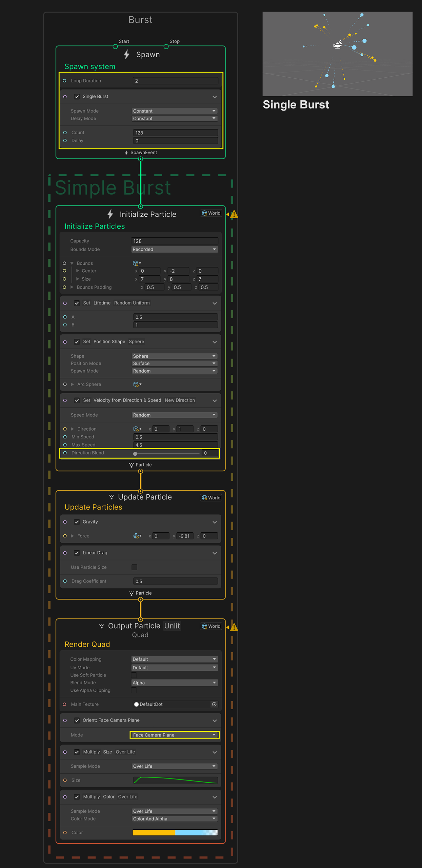
Task: Click the Spawn context Stop port
Action: (x=166, y=46)
